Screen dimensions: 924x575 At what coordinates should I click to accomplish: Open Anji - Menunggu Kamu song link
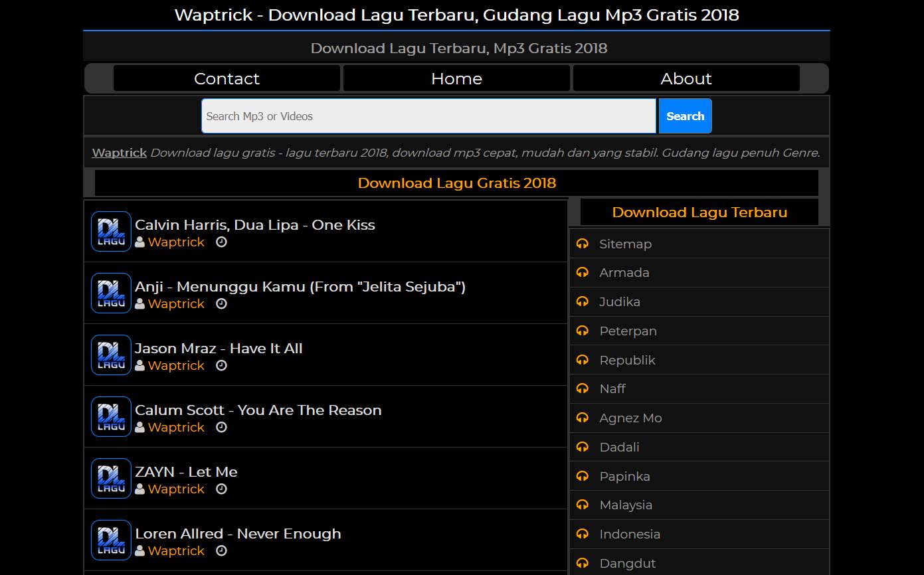[300, 287]
